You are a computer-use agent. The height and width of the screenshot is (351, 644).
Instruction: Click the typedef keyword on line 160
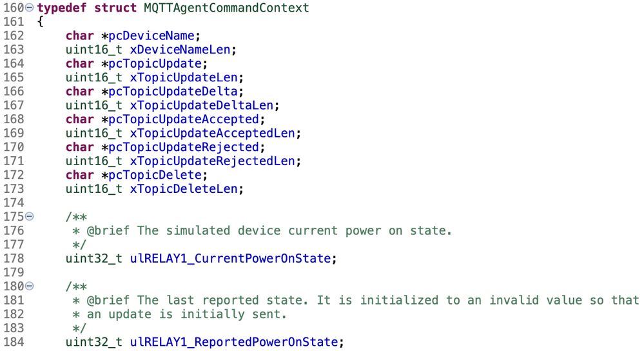click(62, 8)
